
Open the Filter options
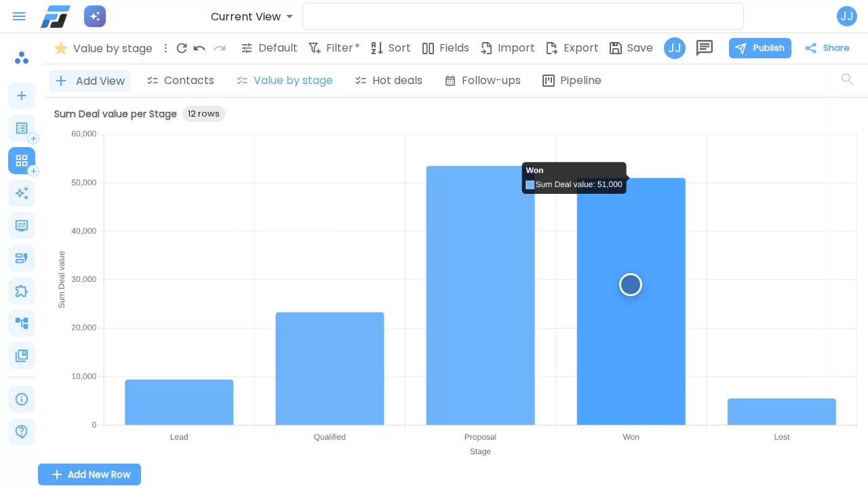pos(334,48)
